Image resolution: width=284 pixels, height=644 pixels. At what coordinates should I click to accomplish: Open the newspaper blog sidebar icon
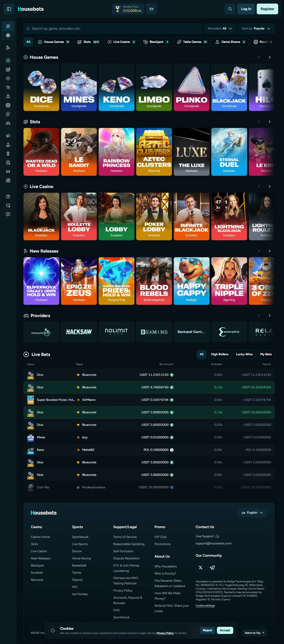8,180
